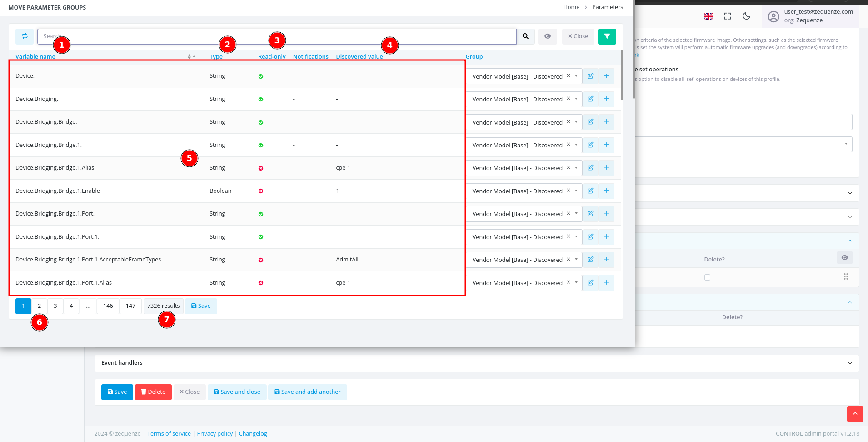Click the refresh icon beside search box
Screen dimensions: 868x442
tap(25, 36)
